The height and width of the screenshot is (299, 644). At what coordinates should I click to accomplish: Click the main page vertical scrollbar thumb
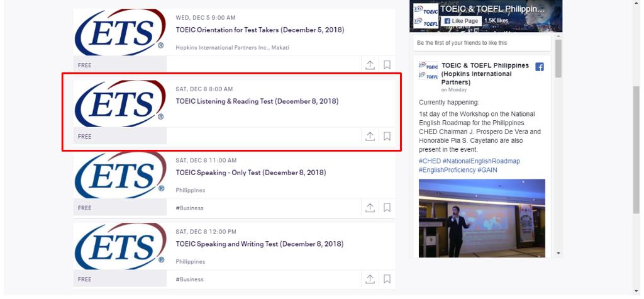(636, 150)
